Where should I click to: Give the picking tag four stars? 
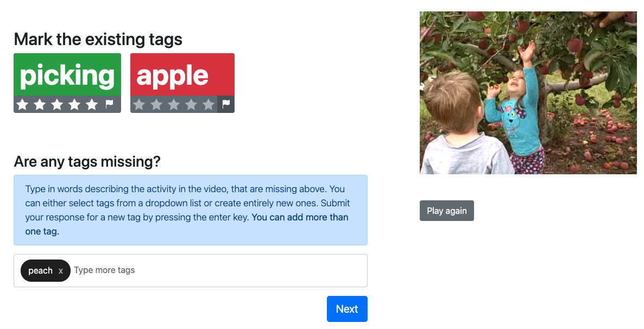pyautogui.click(x=74, y=104)
